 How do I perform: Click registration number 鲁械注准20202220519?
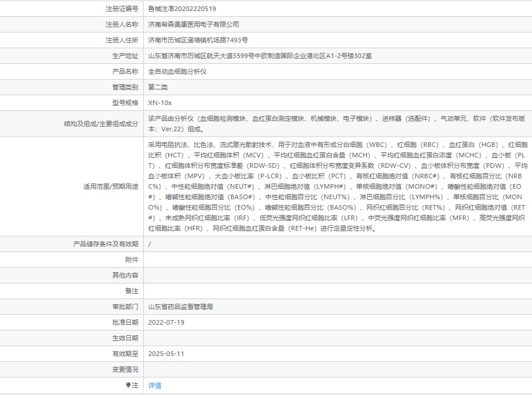pyautogui.click(x=182, y=9)
